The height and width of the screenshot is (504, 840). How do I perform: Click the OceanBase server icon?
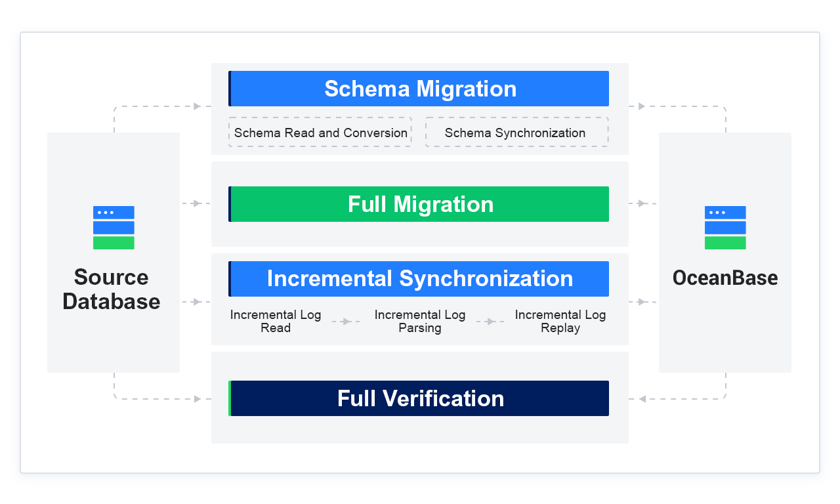point(725,228)
